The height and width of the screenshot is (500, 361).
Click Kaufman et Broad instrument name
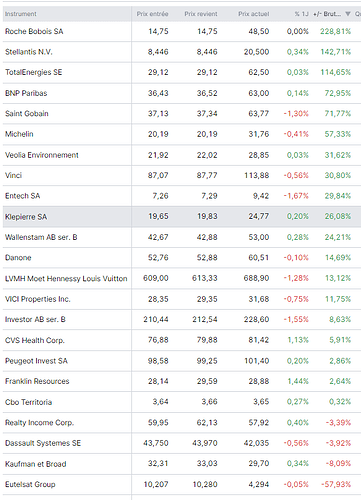pos(35,464)
